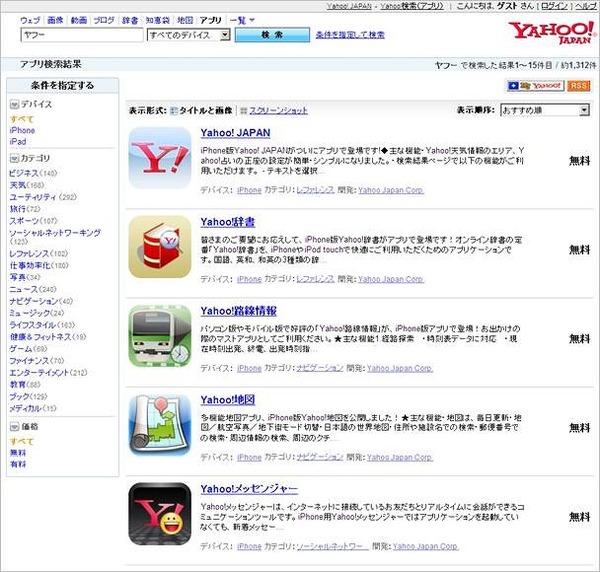This screenshot has height=572, width=600.
Task: Open the Yahoo! JAPAN app title link
Action: [235, 133]
